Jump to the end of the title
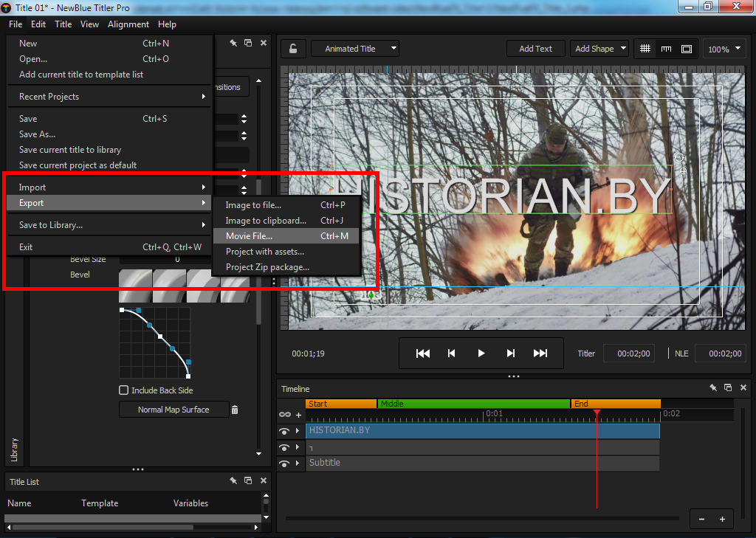Screen dimensions: 756x538 (x=540, y=354)
